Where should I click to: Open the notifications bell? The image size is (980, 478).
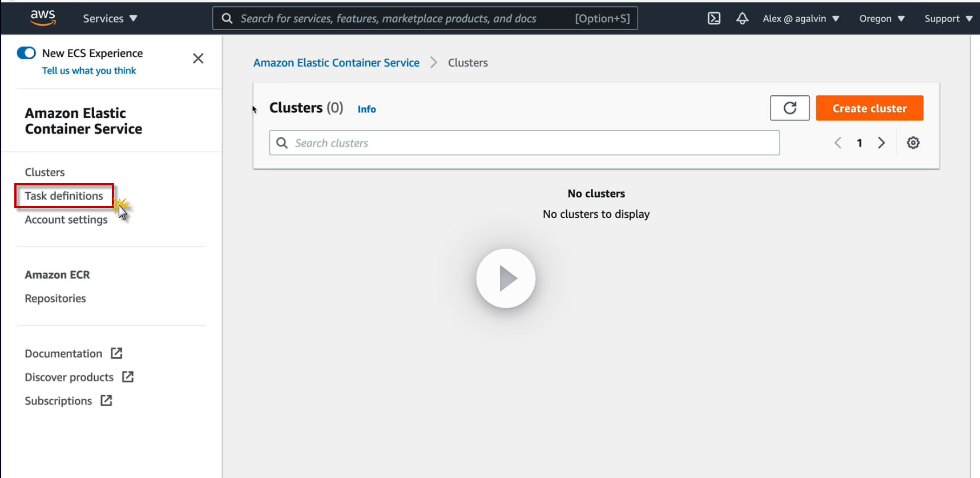[x=742, y=18]
